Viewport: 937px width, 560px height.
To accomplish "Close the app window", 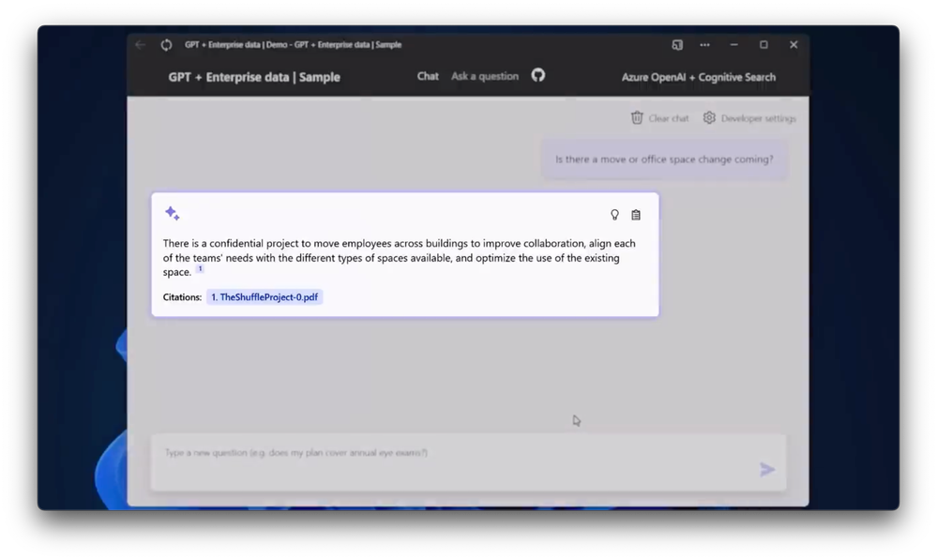I will [793, 45].
